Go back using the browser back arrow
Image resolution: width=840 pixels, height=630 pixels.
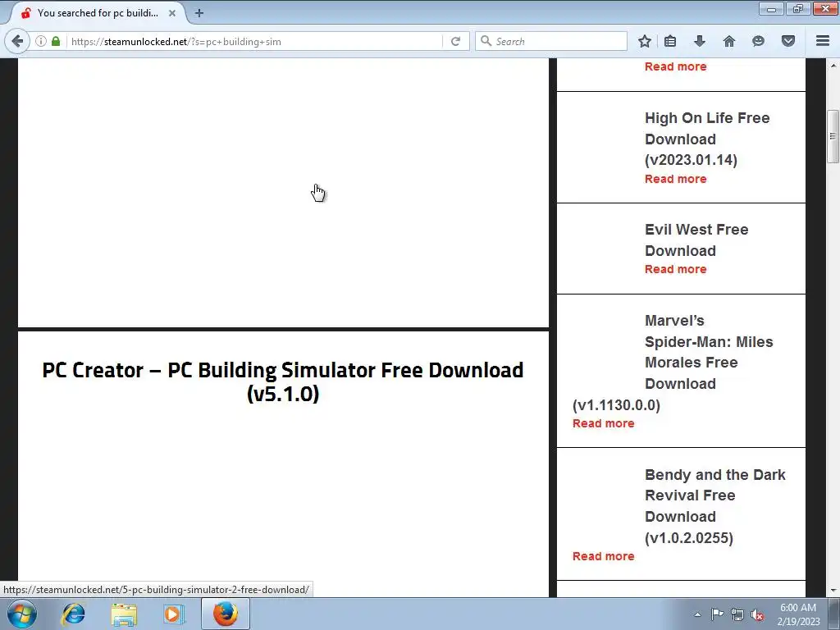tap(17, 41)
